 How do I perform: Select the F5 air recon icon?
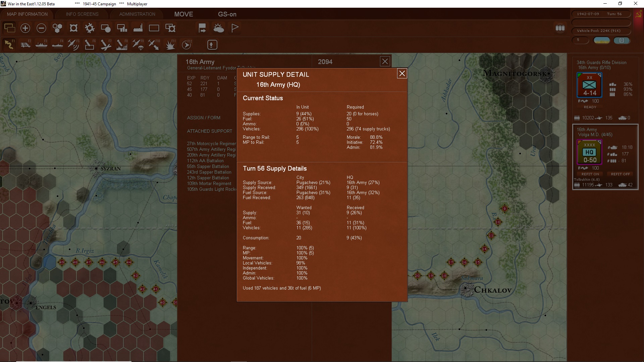pos(73,45)
